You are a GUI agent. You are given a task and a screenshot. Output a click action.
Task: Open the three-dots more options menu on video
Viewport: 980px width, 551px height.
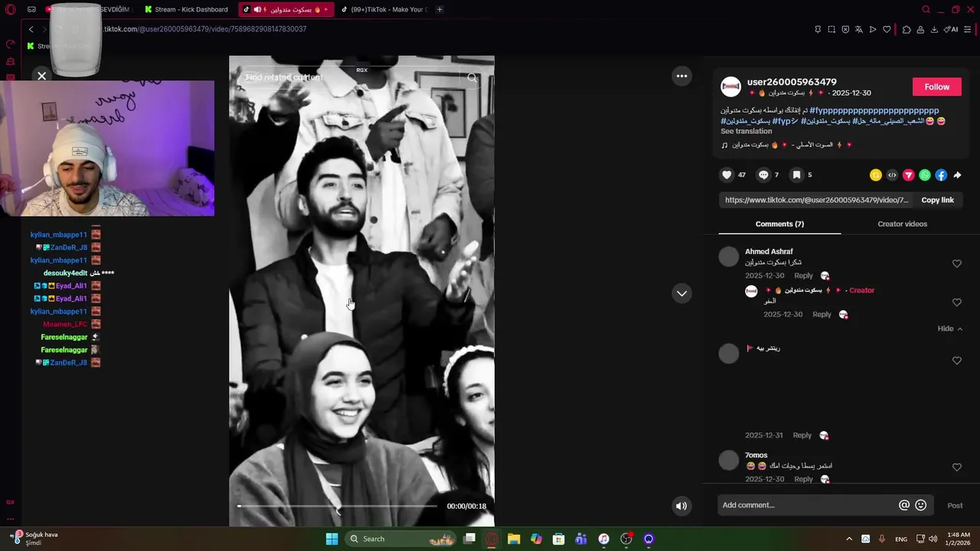pos(681,76)
